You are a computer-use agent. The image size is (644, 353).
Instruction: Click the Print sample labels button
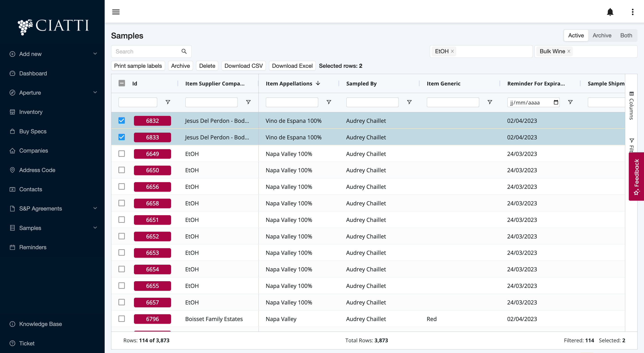pyautogui.click(x=138, y=66)
